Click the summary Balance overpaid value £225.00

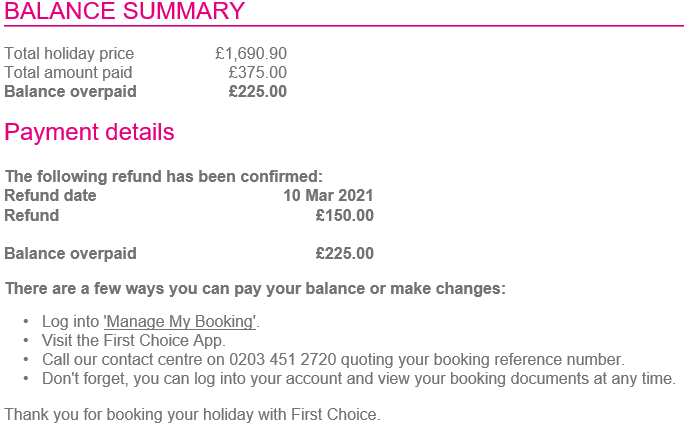point(258,92)
